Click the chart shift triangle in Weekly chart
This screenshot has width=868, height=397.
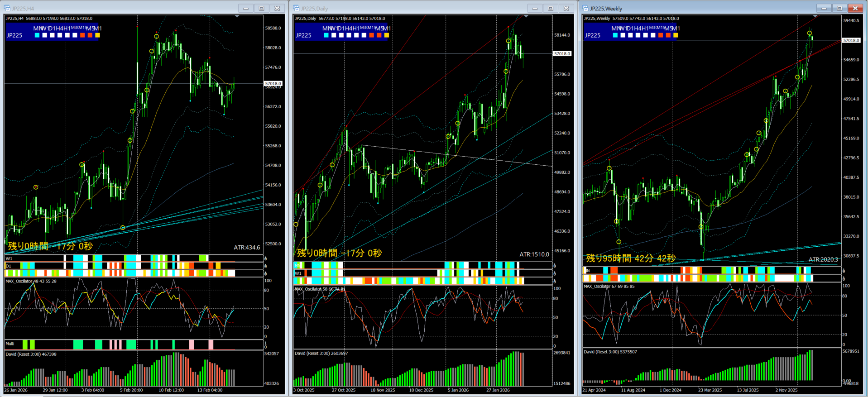pos(815,16)
